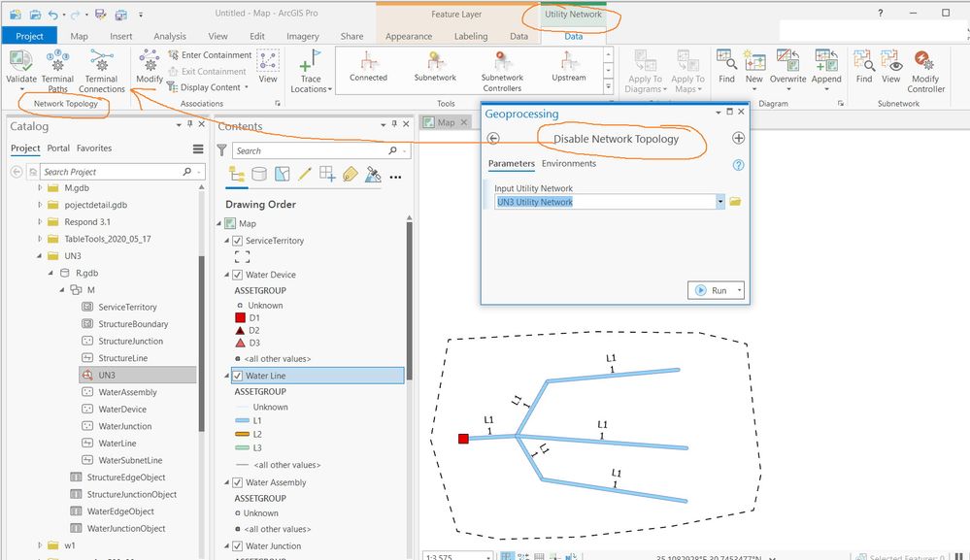
Task: Open the Project tab
Action: click(29, 36)
